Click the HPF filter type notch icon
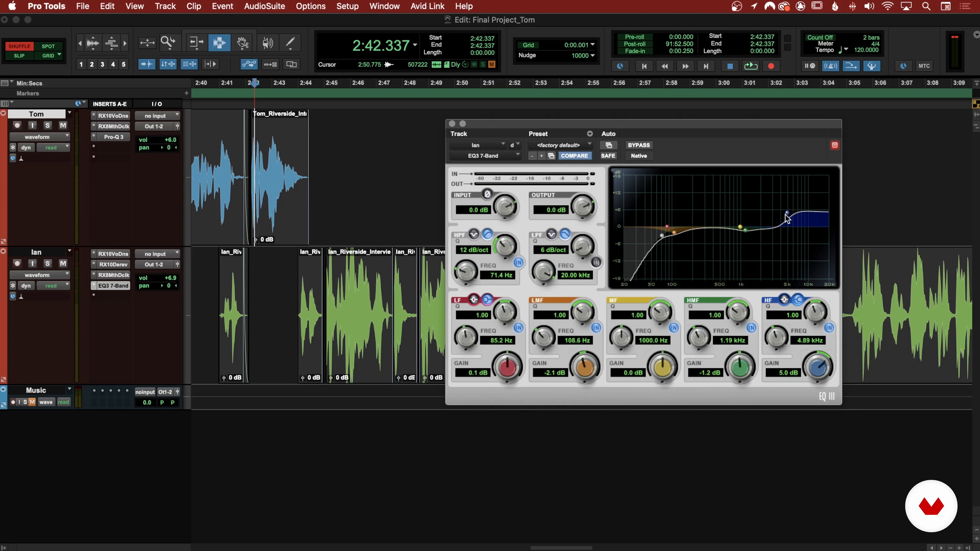 coord(474,234)
